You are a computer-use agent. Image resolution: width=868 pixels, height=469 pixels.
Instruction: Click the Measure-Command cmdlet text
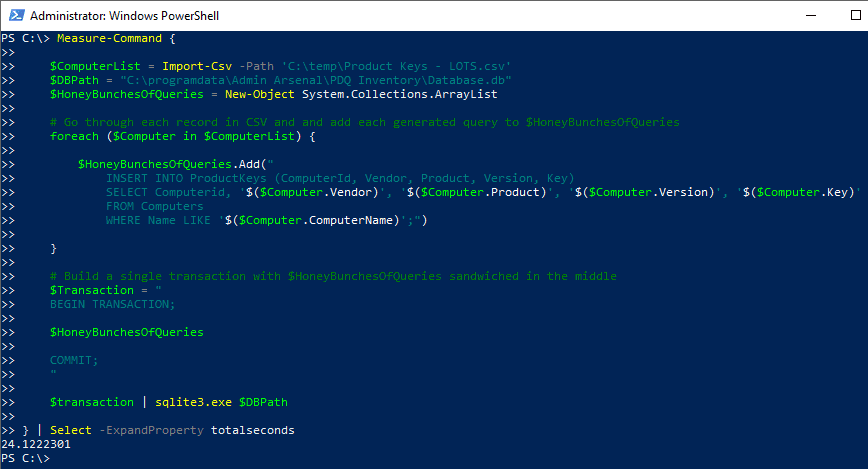coord(110,38)
